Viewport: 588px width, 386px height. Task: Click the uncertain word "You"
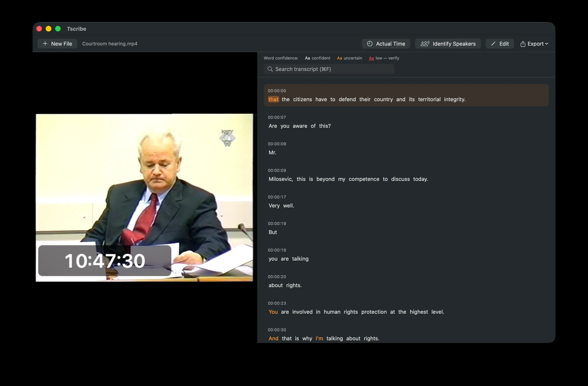click(x=273, y=312)
